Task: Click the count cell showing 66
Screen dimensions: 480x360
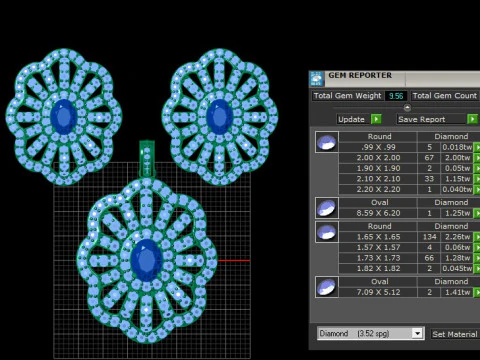Action: (x=429, y=258)
